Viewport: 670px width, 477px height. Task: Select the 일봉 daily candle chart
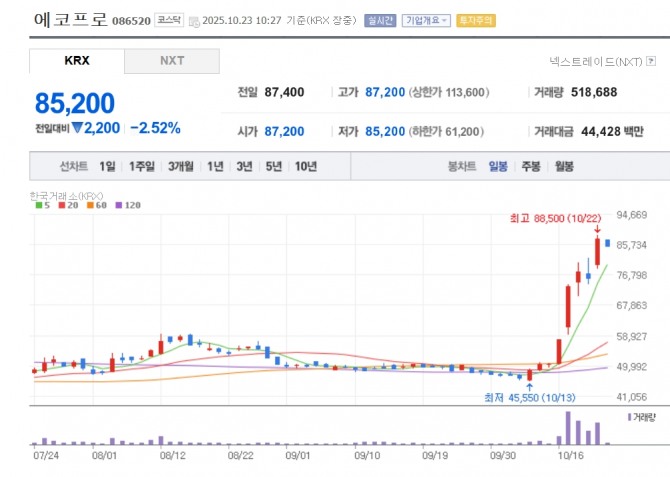498,167
